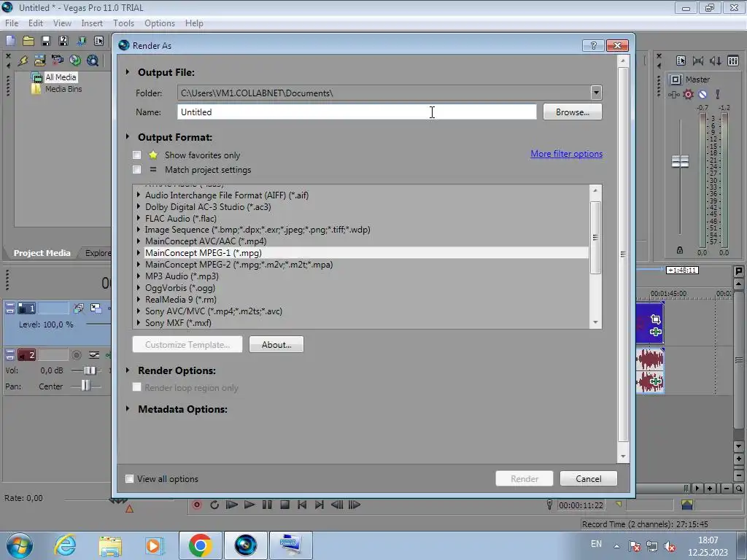Viewport: 747px width, 560px height.
Task: Collapse the Output Format section
Action: (x=127, y=136)
